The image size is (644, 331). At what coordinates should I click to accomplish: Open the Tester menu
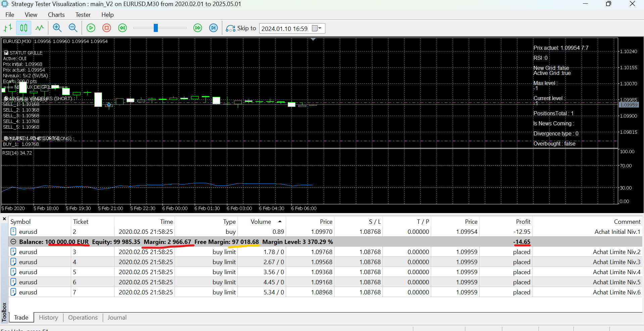83,15
